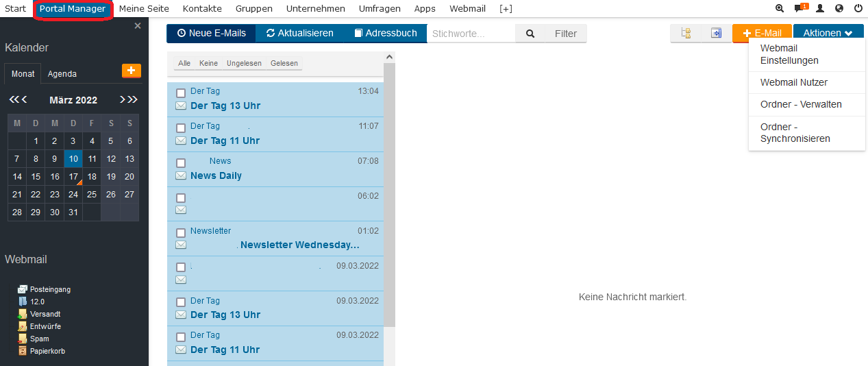This screenshot has height=366, width=868.
Task: Refresh the list with Aktualisieren
Action: click(x=300, y=33)
